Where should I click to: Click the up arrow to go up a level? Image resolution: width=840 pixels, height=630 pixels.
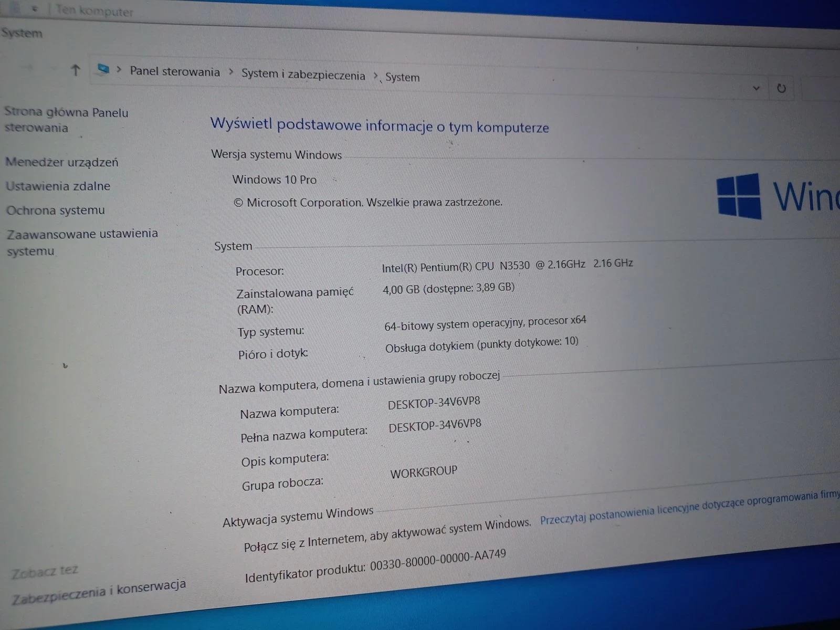click(75, 70)
